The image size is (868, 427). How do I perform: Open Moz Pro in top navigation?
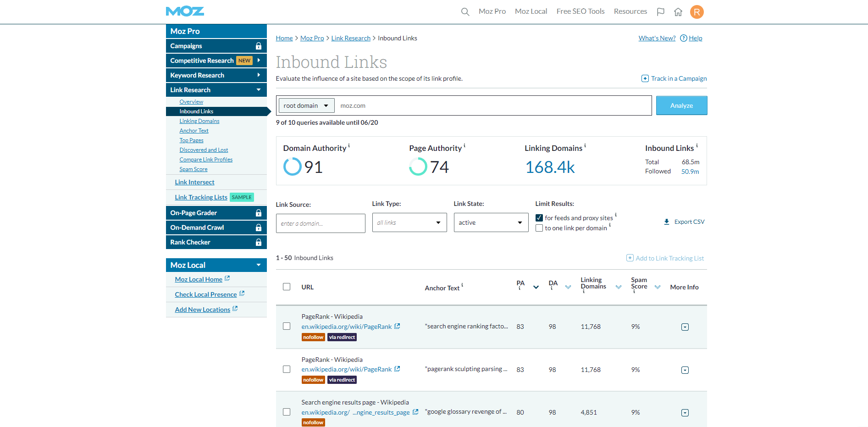pos(492,11)
